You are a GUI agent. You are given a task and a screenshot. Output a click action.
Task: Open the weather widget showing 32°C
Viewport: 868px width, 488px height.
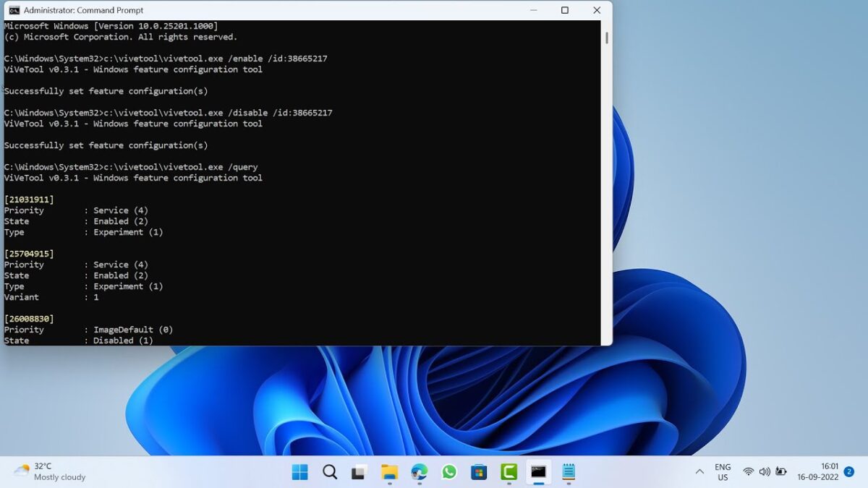click(x=49, y=472)
